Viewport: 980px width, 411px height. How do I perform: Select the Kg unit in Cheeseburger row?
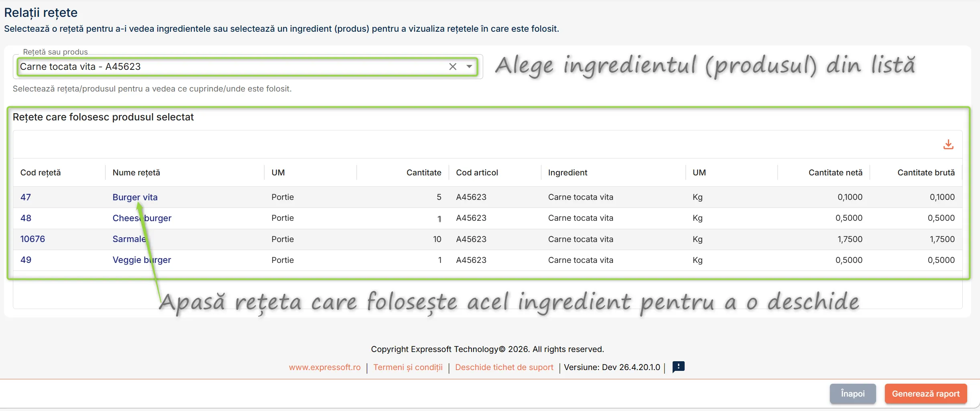(x=697, y=218)
